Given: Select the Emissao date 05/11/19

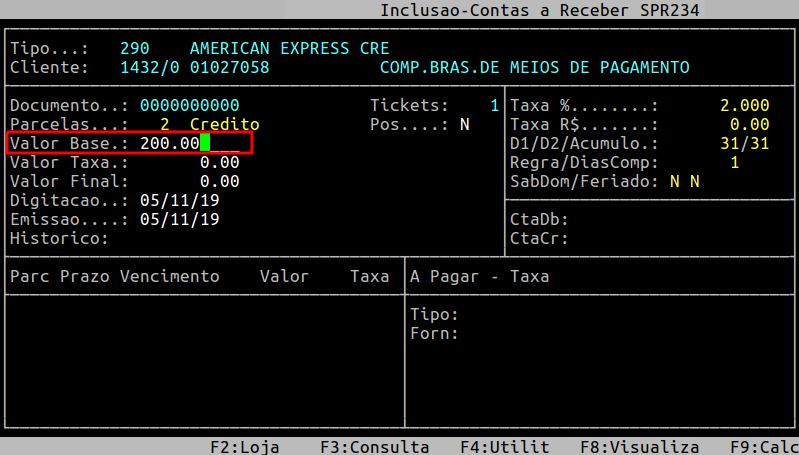Looking at the screenshot, I should click(x=179, y=219).
